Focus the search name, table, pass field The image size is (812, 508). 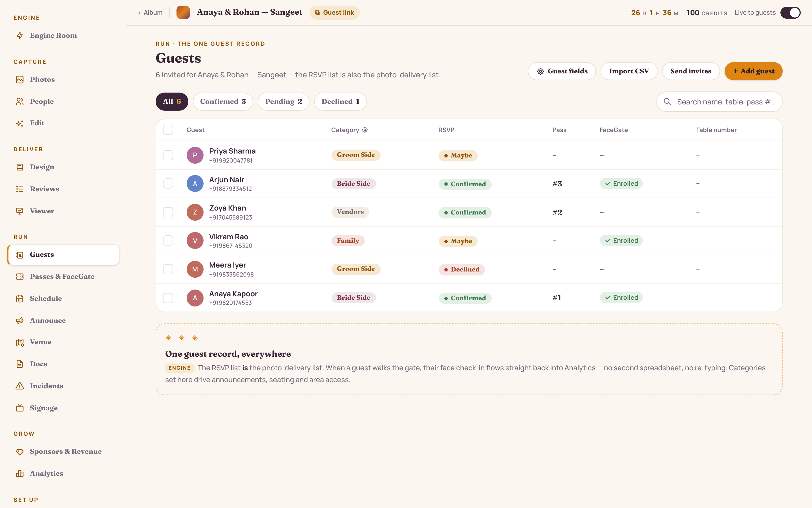point(719,102)
